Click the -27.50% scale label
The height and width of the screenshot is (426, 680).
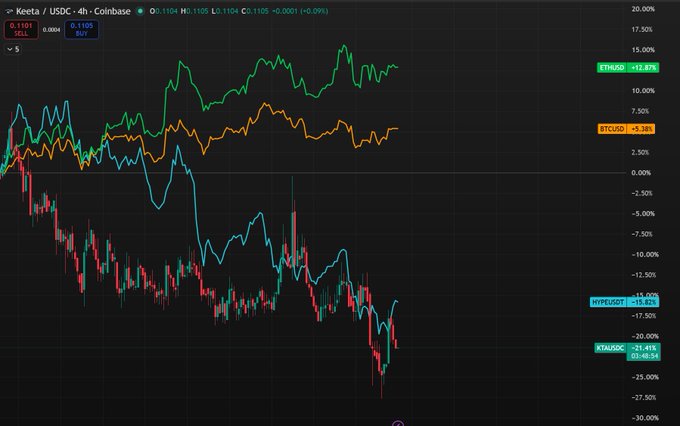[x=644, y=397]
